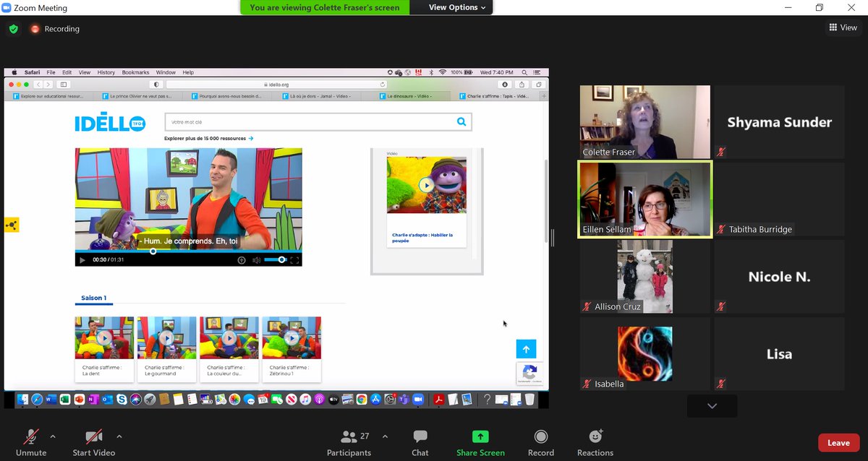This screenshot has height=461, width=868.
Task: Unmute the microphone in Zoom
Action: point(31,442)
